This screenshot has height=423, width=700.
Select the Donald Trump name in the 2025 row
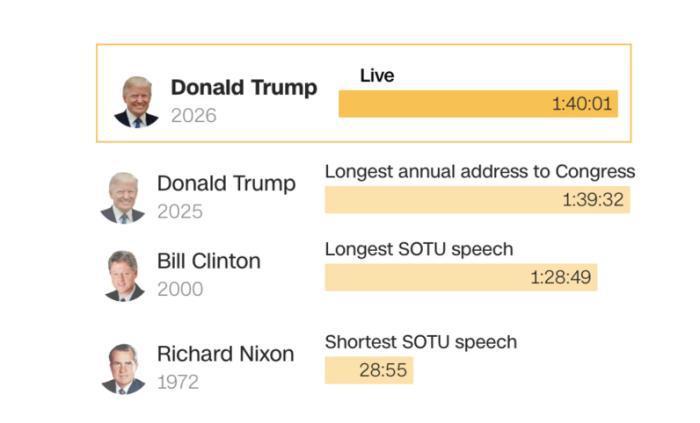pos(226,184)
